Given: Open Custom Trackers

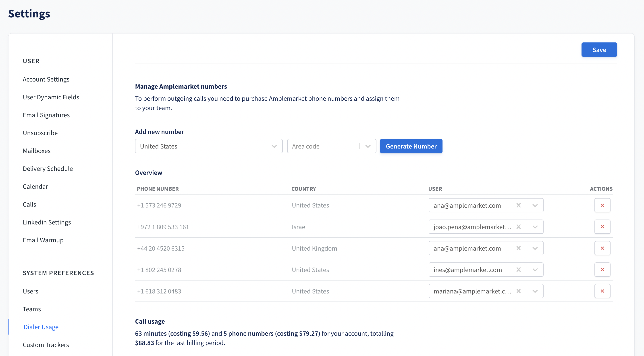Looking at the screenshot, I should [x=46, y=345].
